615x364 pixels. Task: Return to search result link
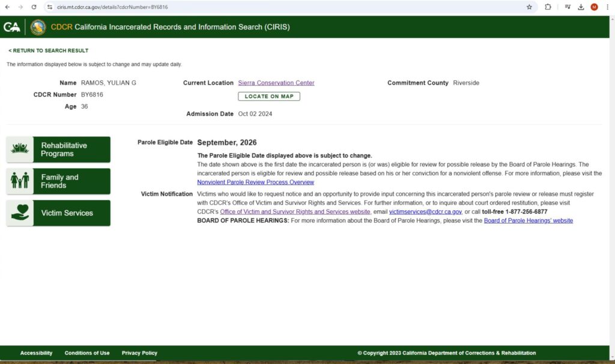click(x=48, y=50)
